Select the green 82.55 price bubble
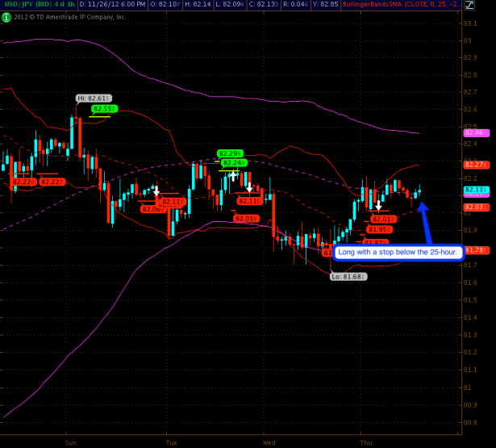The width and height of the screenshot is (496, 448). tap(104, 108)
